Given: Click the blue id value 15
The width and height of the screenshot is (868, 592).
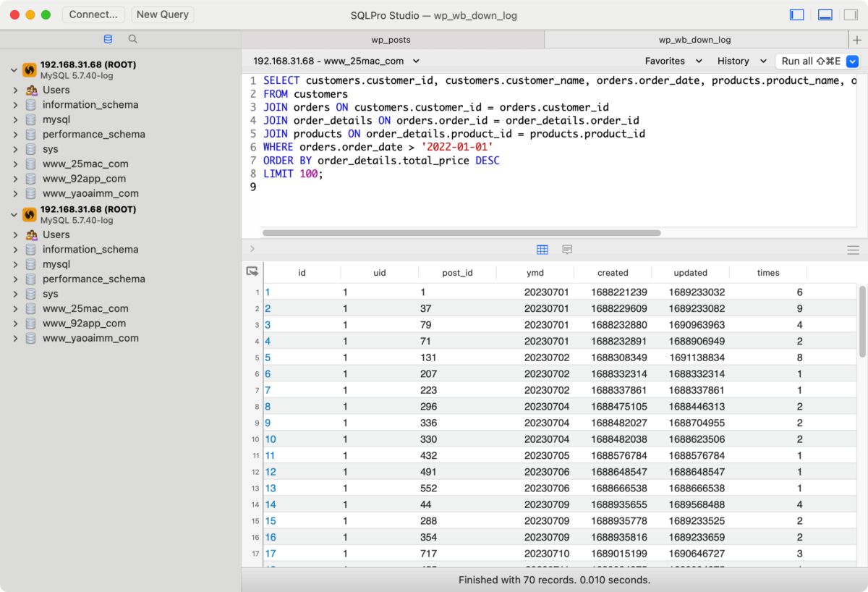Looking at the screenshot, I should point(271,521).
